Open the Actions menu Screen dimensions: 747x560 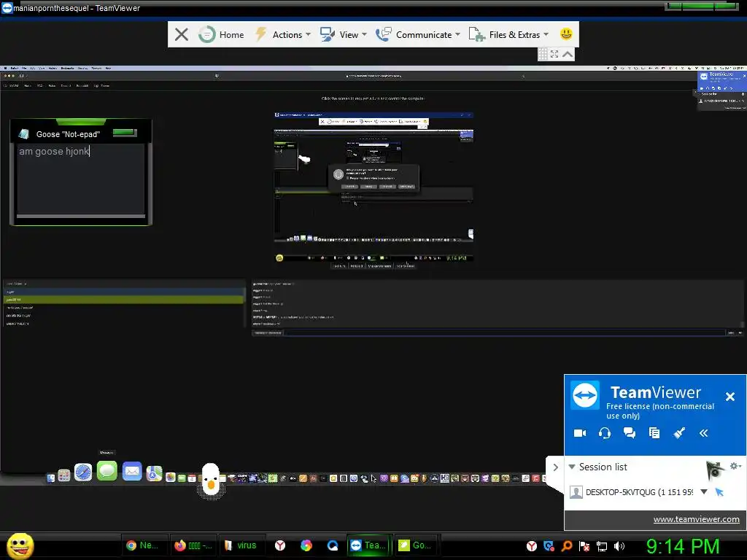(x=282, y=34)
